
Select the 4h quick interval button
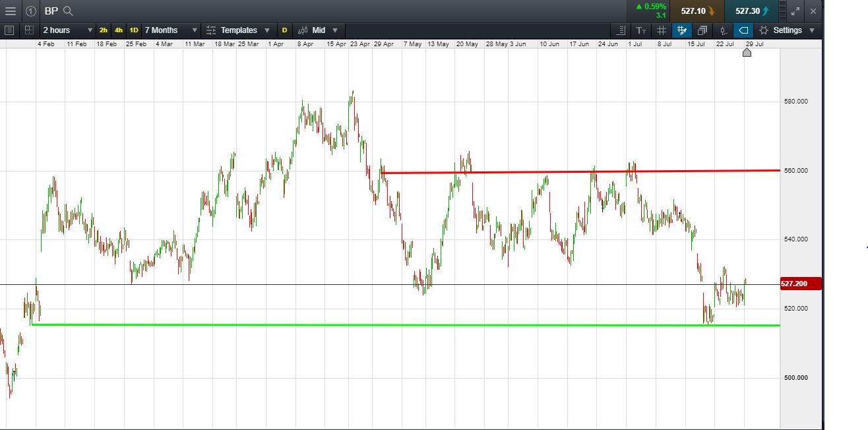click(119, 30)
